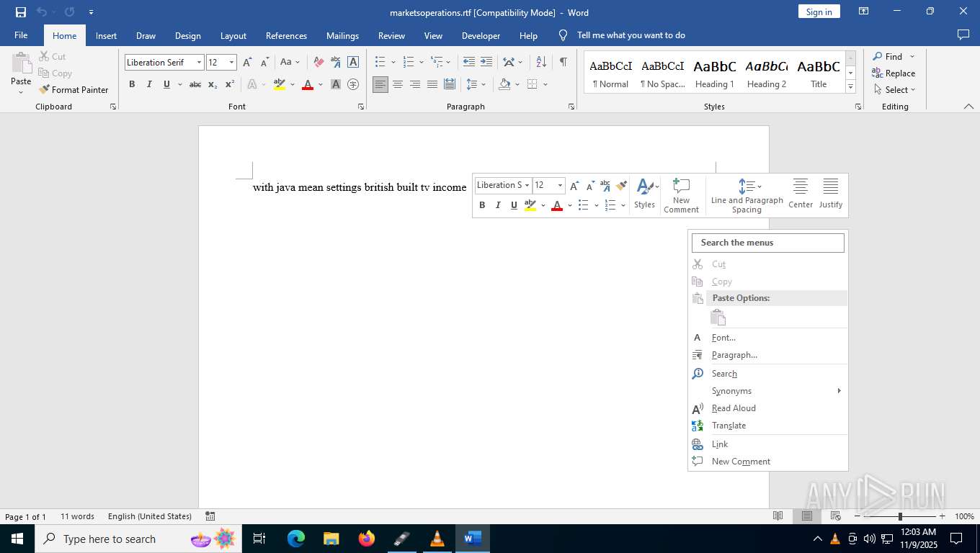
Task: Click the Search the menus field
Action: pos(768,243)
